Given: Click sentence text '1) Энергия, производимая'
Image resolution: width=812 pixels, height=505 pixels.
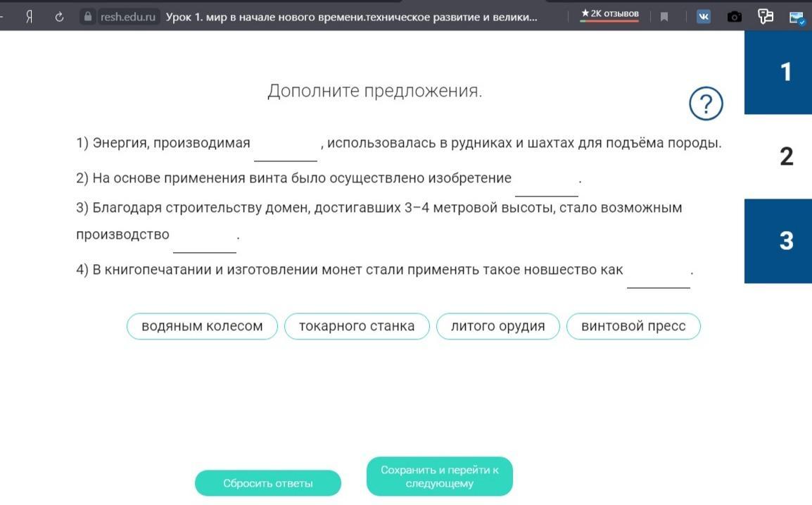Looking at the screenshot, I should click(x=163, y=143).
